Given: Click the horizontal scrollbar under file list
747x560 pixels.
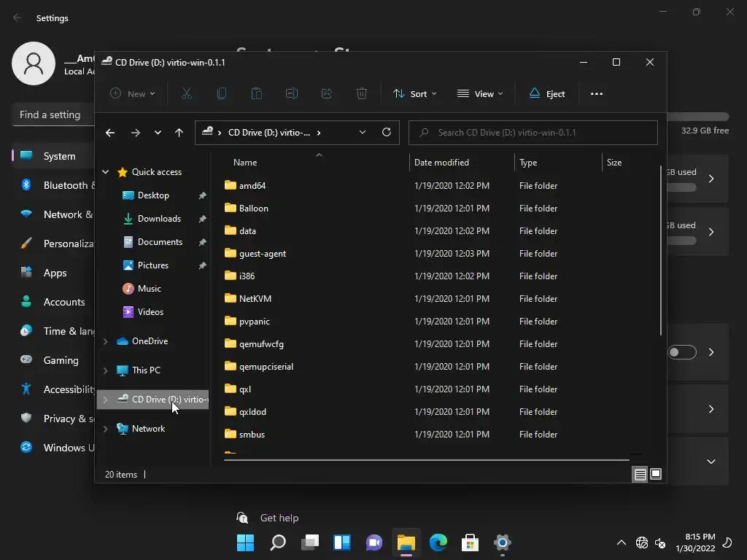Looking at the screenshot, I should pos(426,460).
